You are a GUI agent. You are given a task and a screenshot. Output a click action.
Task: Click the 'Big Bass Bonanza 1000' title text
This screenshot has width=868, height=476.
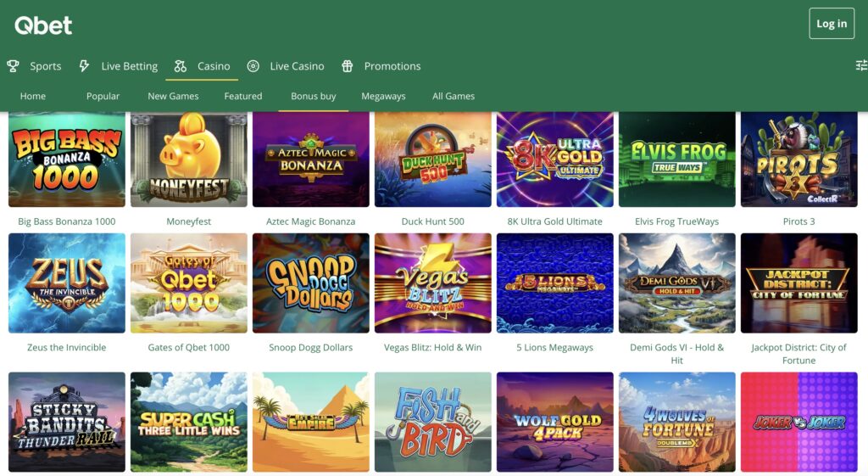67,221
